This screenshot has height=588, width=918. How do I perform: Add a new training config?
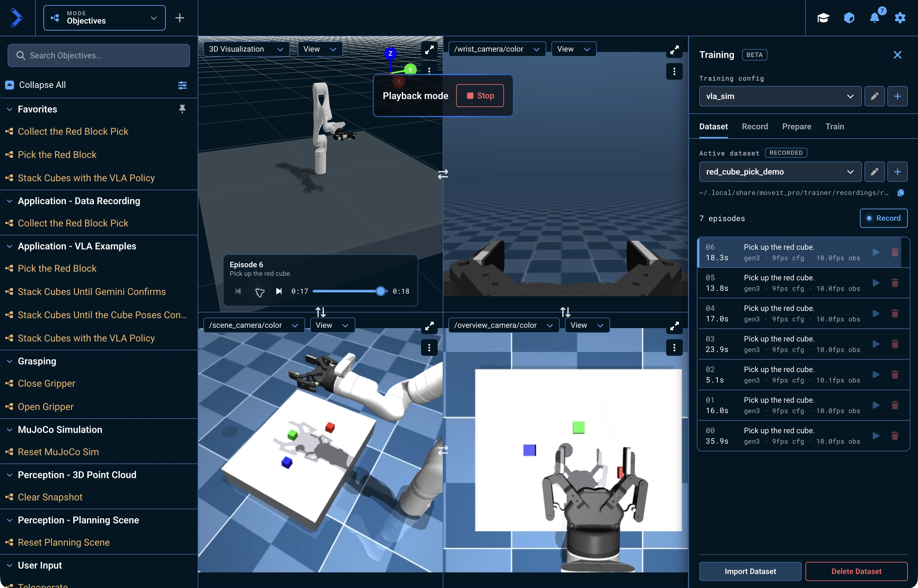(x=897, y=96)
